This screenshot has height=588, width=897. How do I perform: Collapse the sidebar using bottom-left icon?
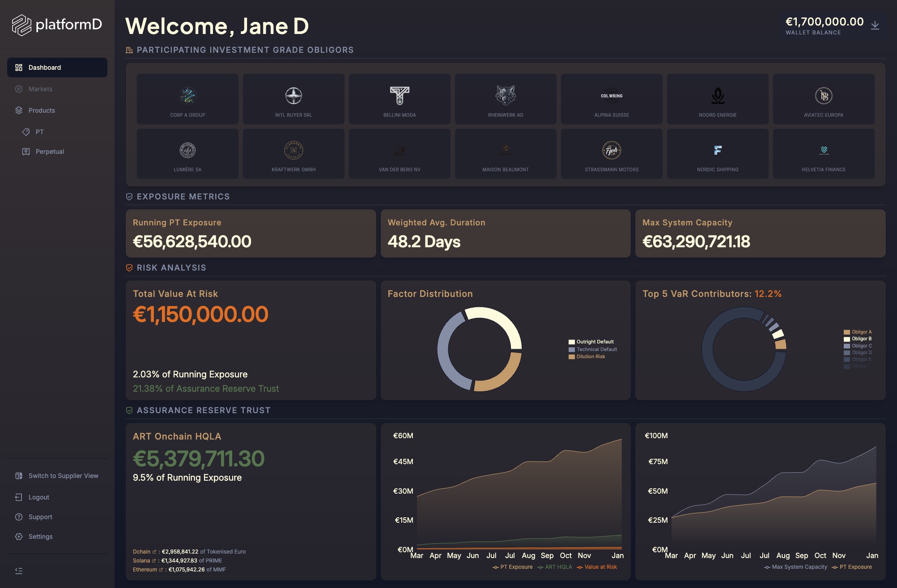(19, 571)
